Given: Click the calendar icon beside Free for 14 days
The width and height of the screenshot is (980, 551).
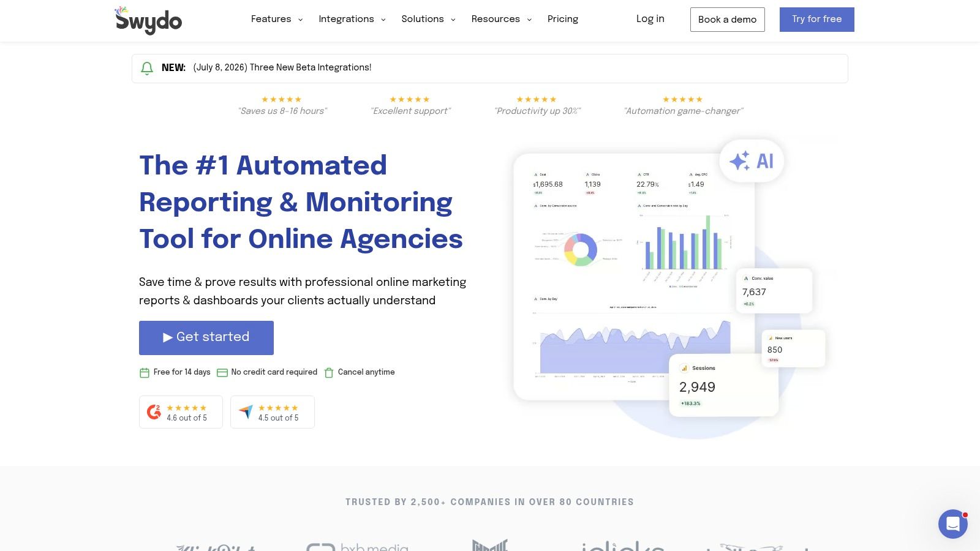Looking at the screenshot, I should pyautogui.click(x=145, y=372).
